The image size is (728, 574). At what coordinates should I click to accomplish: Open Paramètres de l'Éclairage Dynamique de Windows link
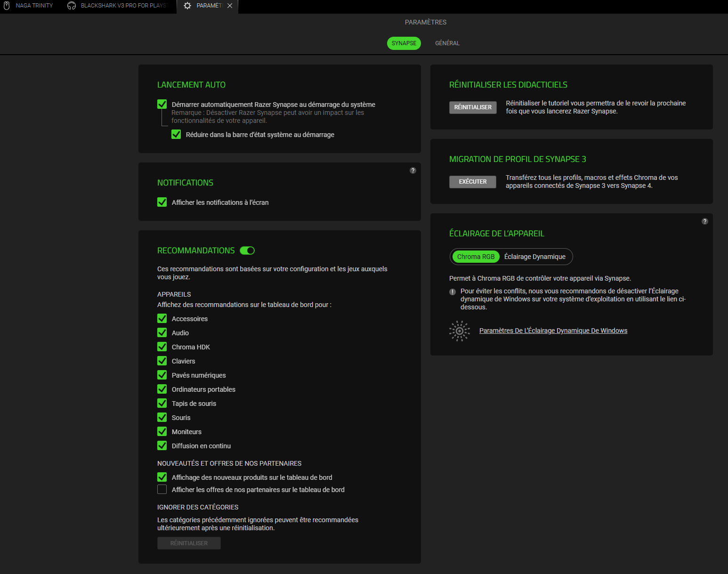[553, 331]
